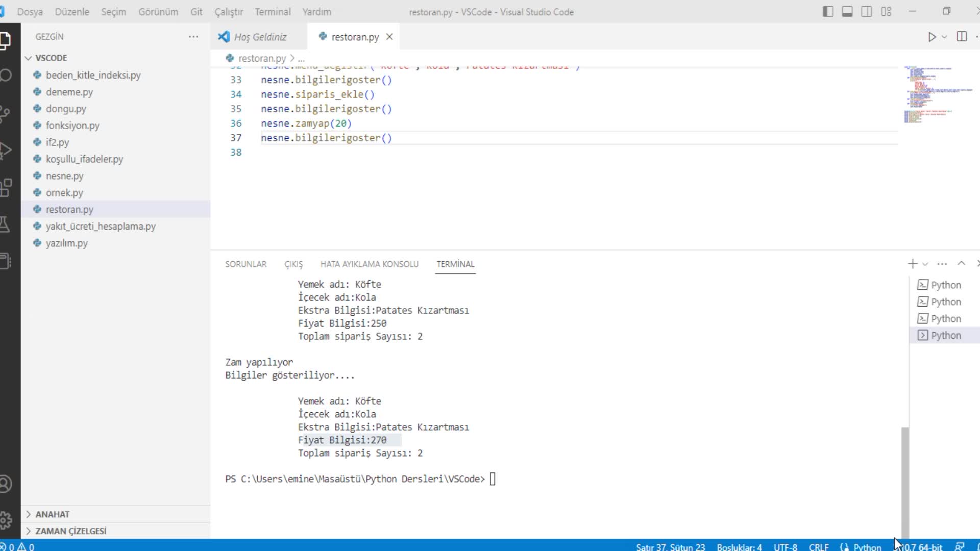Image resolution: width=980 pixels, height=551 pixels.
Task: Open the Search view in activity bar
Action: (5, 76)
